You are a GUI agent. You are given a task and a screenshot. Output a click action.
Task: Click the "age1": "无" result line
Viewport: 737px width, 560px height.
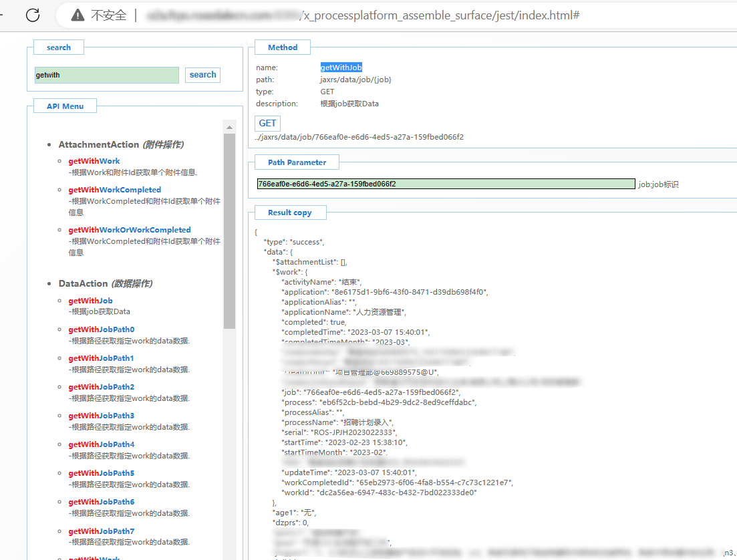pos(294,513)
